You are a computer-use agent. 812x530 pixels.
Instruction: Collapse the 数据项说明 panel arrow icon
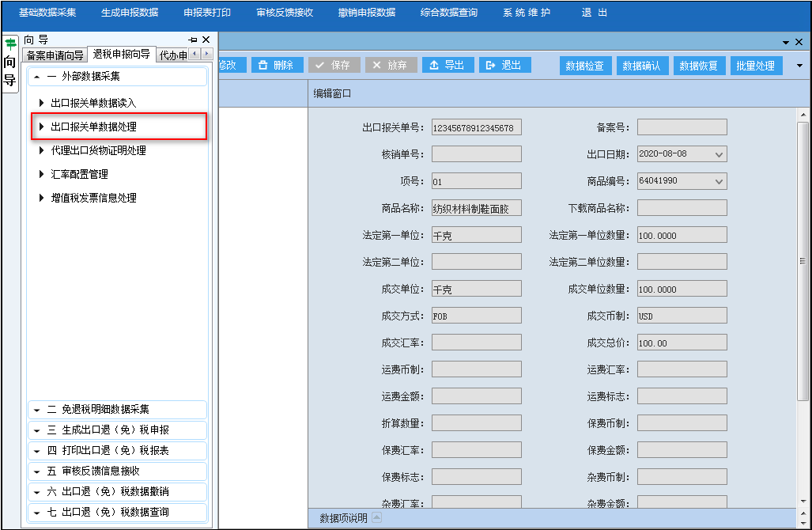click(x=376, y=518)
